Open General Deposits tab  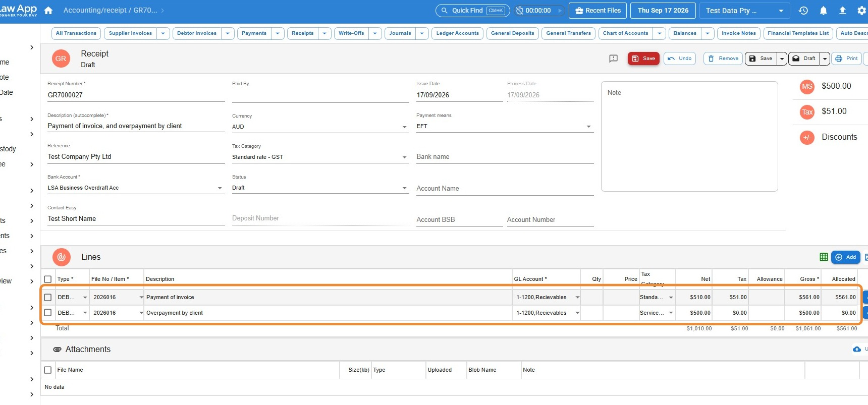coord(513,33)
